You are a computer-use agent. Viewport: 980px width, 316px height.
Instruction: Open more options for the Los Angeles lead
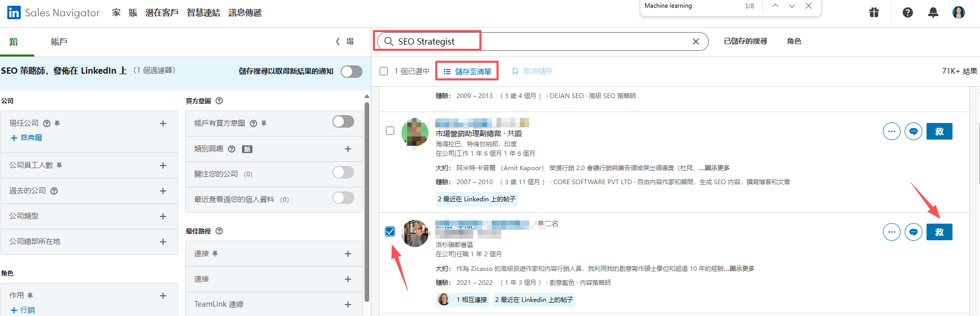[891, 232]
